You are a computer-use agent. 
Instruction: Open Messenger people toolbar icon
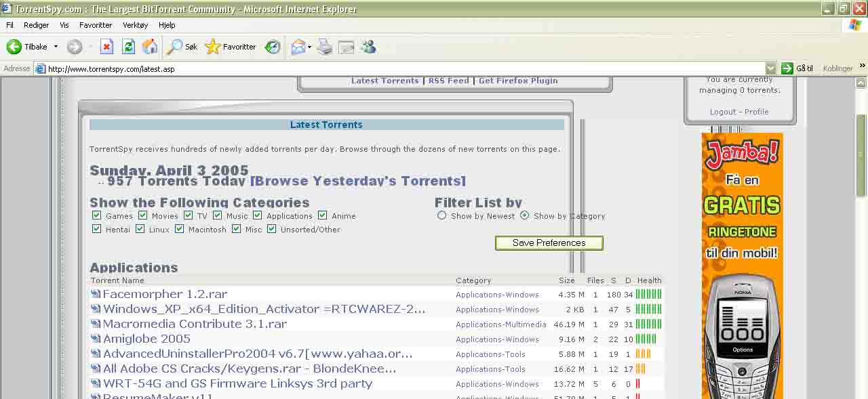(368, 47)
